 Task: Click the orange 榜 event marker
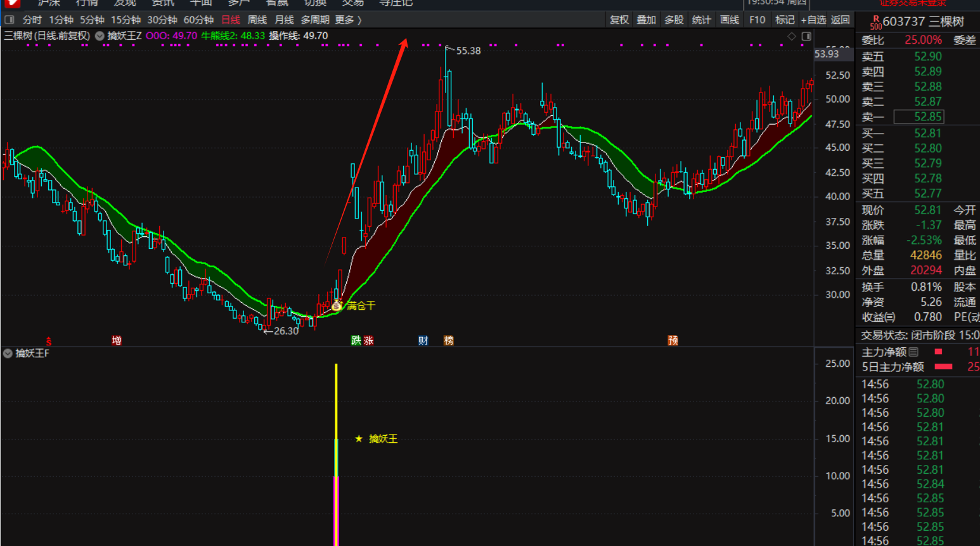pos(449,341)
